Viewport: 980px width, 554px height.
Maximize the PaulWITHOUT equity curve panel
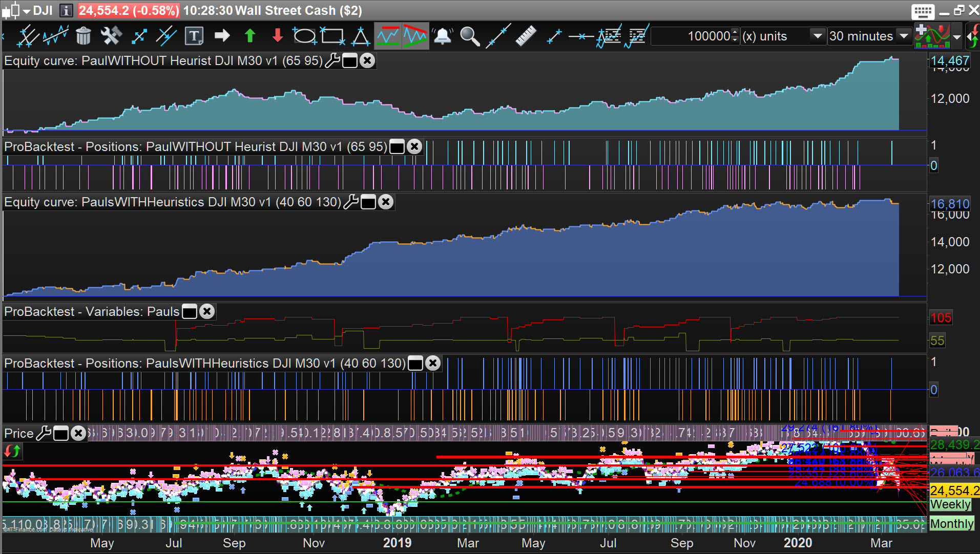click(350, 61)
